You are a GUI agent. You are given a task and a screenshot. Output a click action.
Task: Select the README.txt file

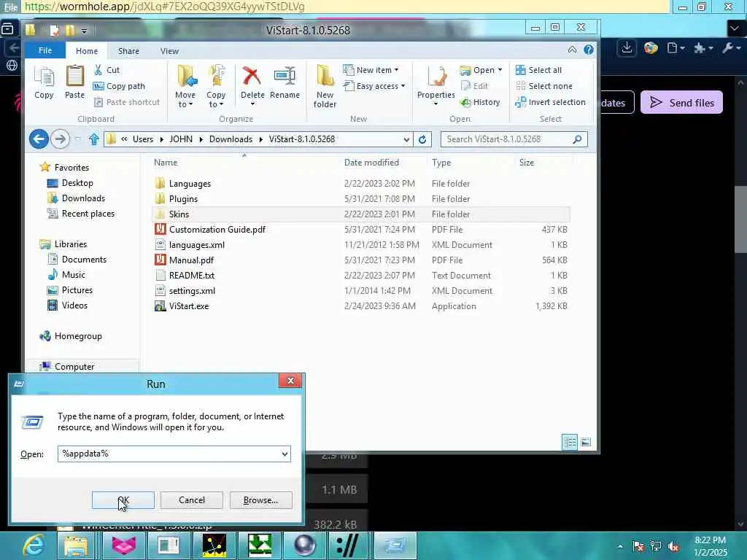pyautogui.click(x=360, y=275)
